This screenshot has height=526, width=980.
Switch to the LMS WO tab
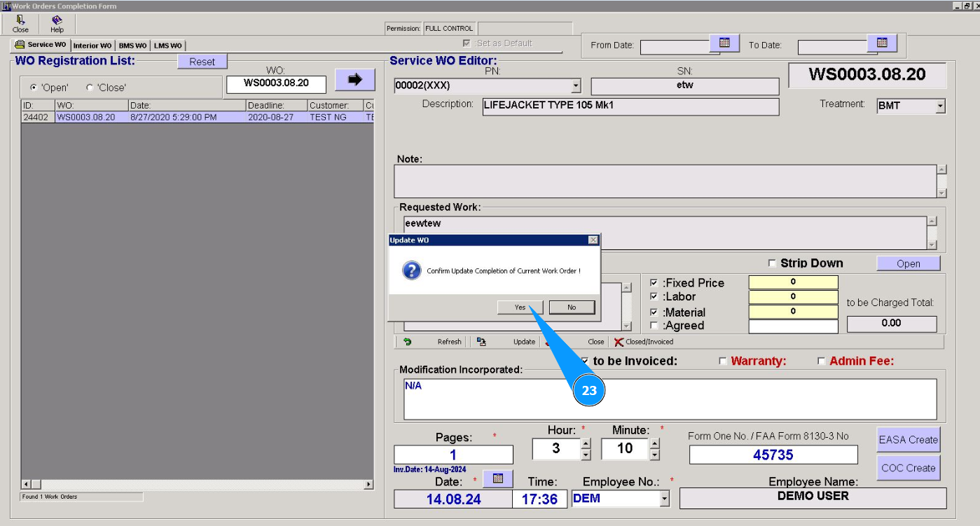point(167,46)
